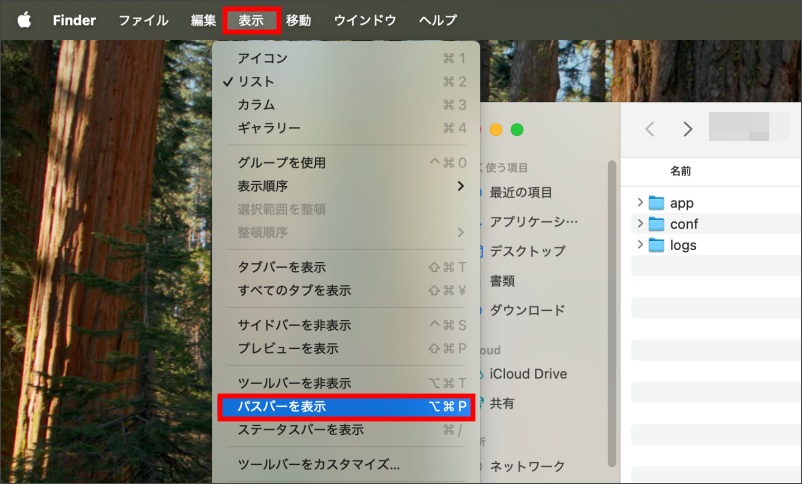Open 書類 in sidebar
802x484 pixels.
(502, 281)
